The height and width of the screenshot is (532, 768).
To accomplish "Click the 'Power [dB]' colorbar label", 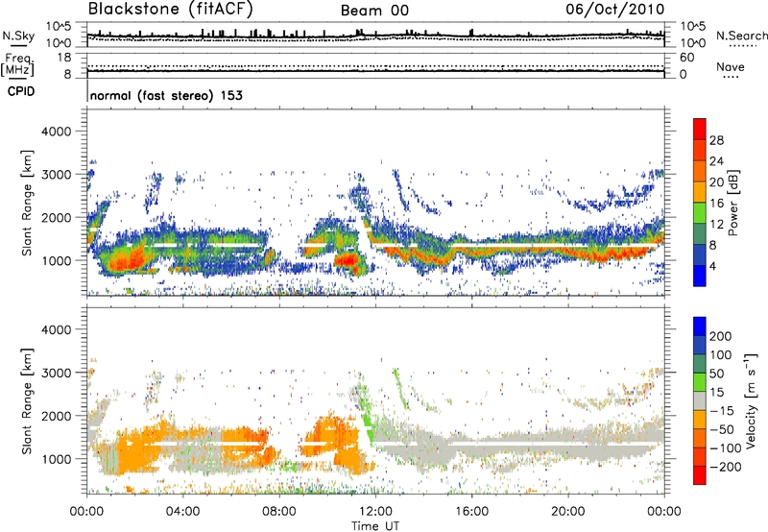I will pos(732,203).
